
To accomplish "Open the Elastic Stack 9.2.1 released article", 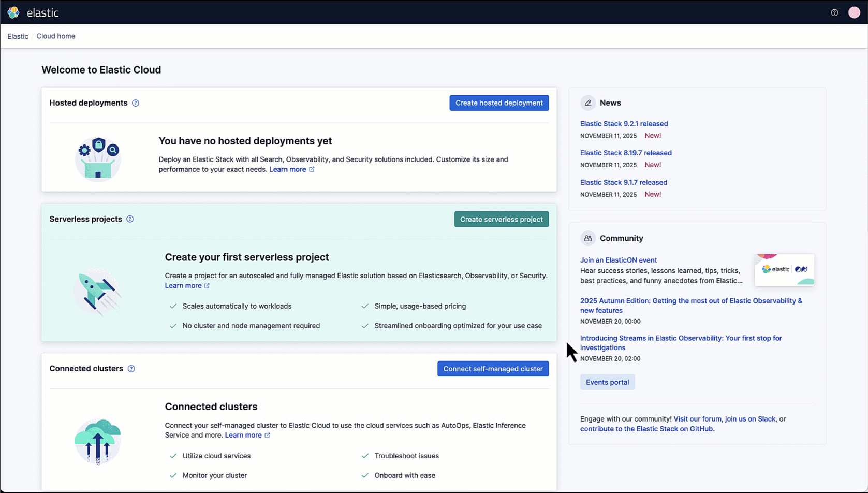I will point(624,123).
